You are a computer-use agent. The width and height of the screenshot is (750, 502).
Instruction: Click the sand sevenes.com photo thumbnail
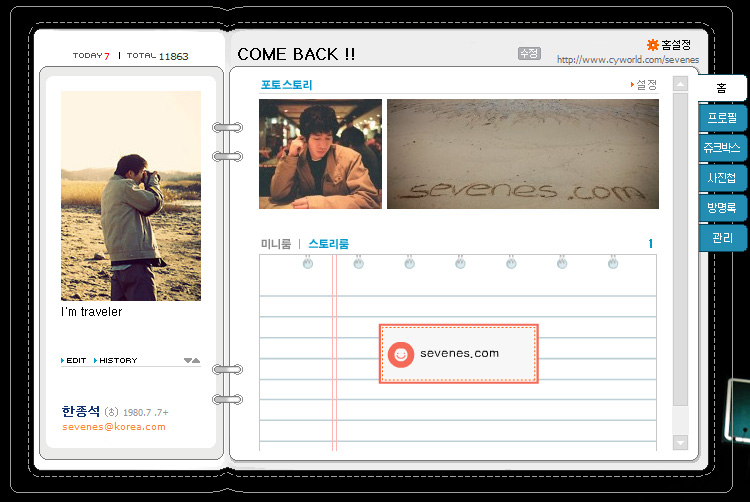pyautogui.click(x=523, y=154)
